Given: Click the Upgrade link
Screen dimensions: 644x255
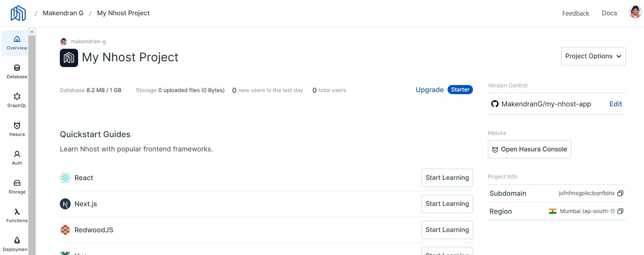Looking at the screenshot, I should pyautogui.click(x=430, y=90).
